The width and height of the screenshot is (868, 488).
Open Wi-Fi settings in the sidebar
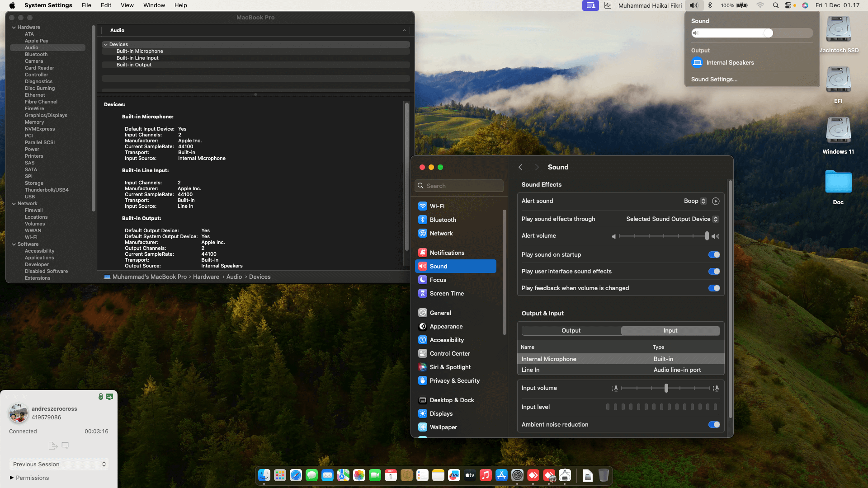pyautogui.click(x=437, y=206)
